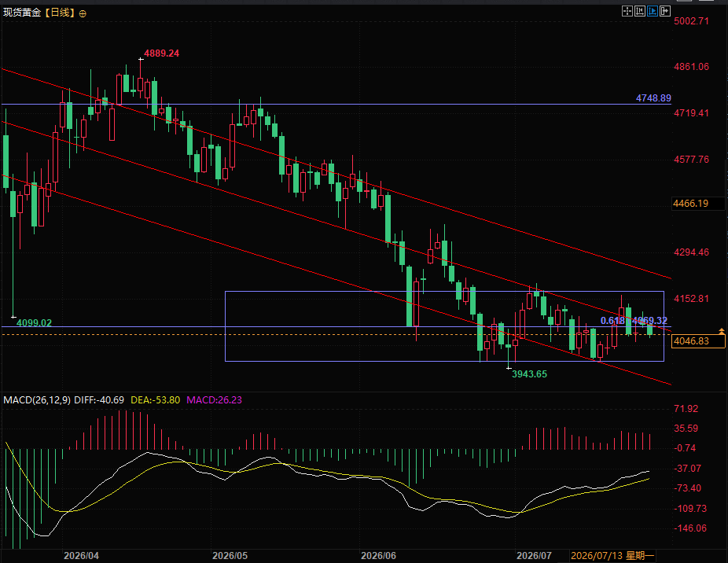Click the 2026/05 time axis label
Screen dimensions: 728x563
coord(230,556)
